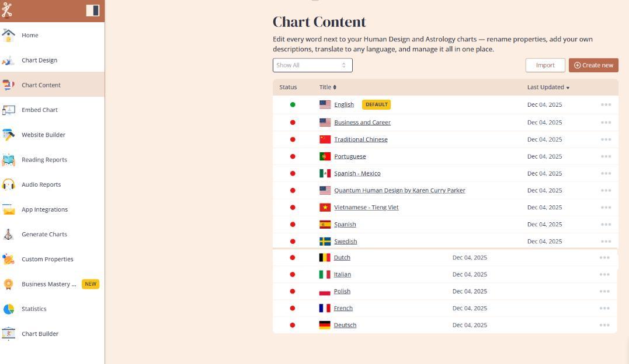Open Audio Reports headphones icon
Viewport: 629px width, 364px height.
pos(8,184)
